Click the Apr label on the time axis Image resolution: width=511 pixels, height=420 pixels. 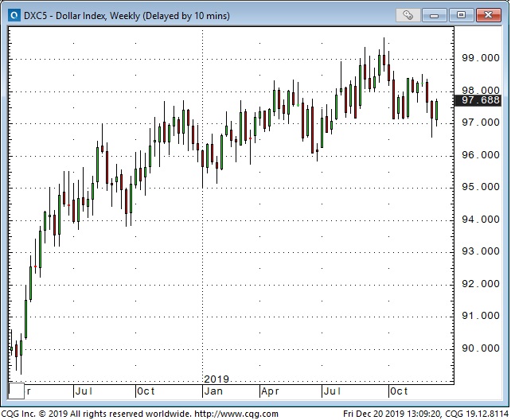(270, 391)
